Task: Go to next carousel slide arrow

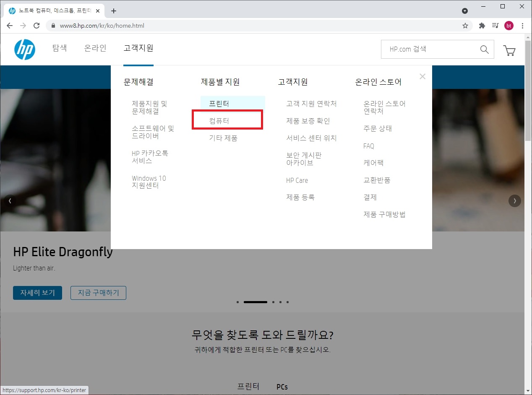Action: (515, 201)
